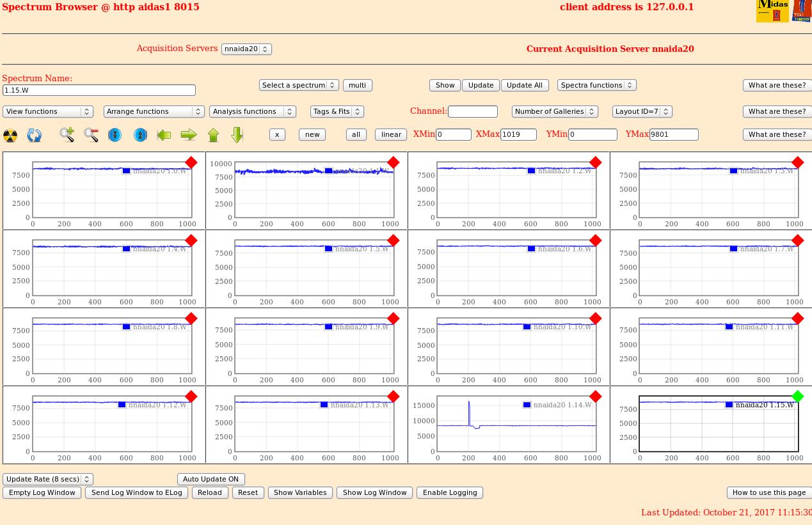Toggle the red diamond on spectrum 1.14.W
Image resolution: width=812 pixels, height=525 pixels.
coord(595,396)
